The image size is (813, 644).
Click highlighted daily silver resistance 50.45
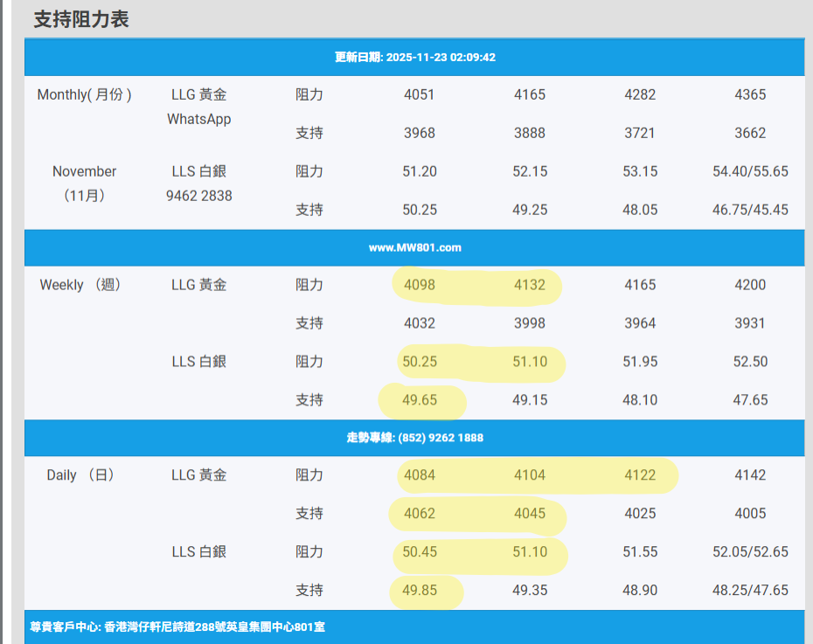(420, 552)
